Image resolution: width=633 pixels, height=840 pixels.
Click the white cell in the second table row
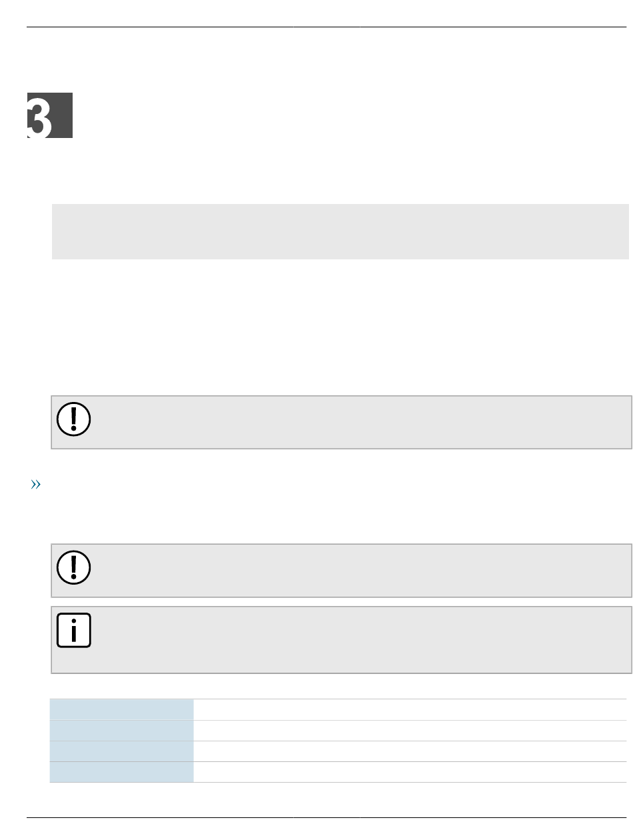(410, 730)
